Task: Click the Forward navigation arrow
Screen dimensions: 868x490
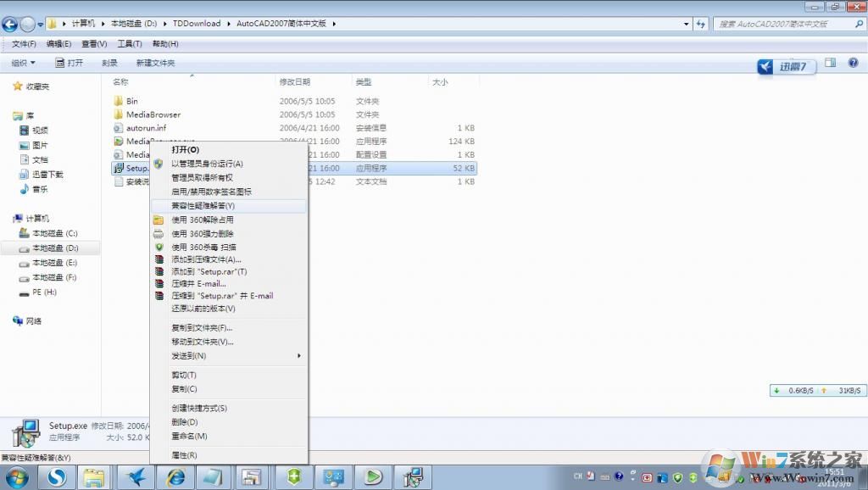Action: tap(27, 24)
